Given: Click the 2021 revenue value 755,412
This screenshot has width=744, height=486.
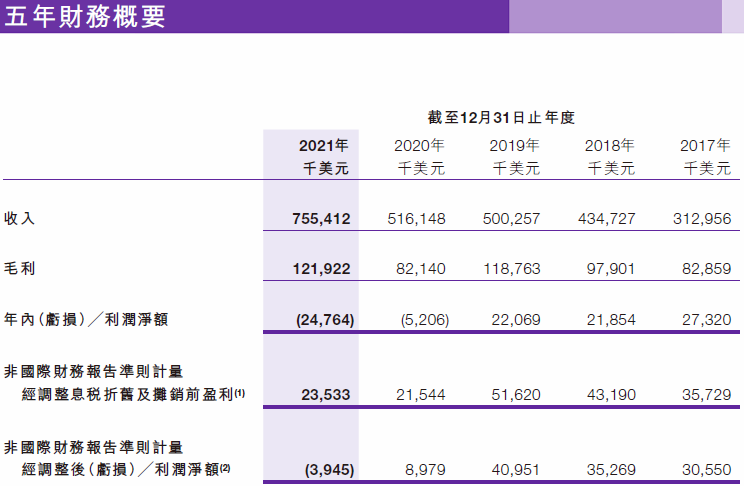Looking at the screenshot, I should [321, 219].
